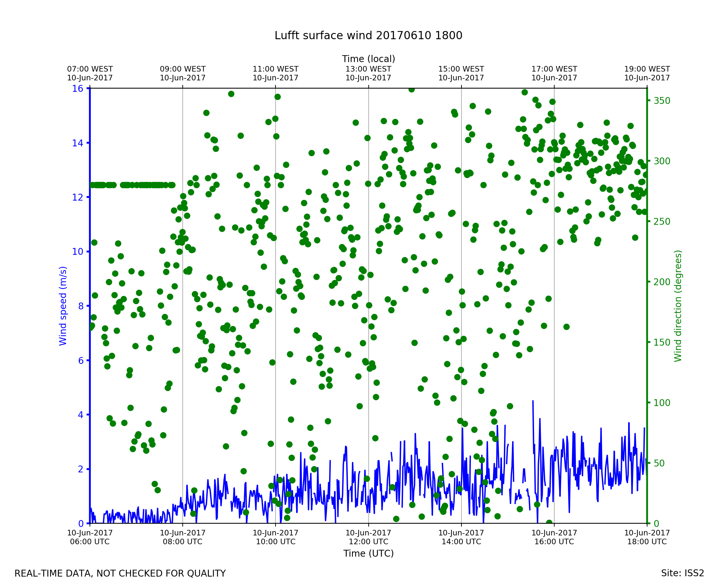Click the 'Wind direction (degrees)' axis label
This screenshot has width=719, height=588.
pyautogui.click(x=678, y=306)
